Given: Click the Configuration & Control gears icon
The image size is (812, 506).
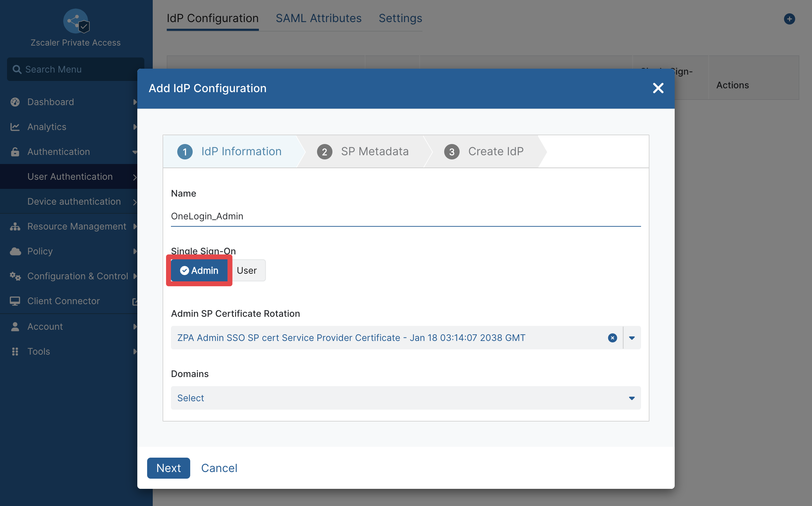Looking at the screenshot, I should tap(15, 276).
